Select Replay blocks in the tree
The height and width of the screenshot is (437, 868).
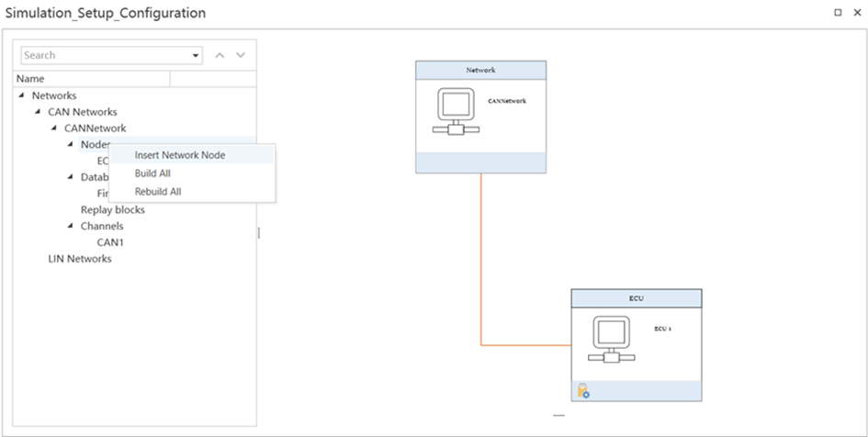coord(112,209)
